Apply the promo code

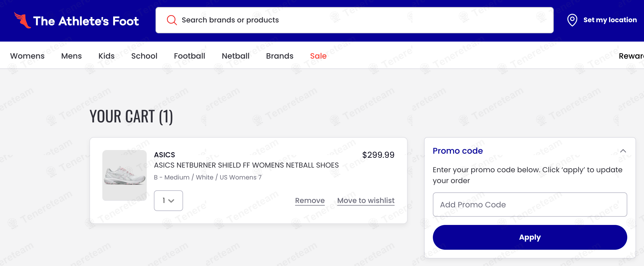click(x=530, y=237)
